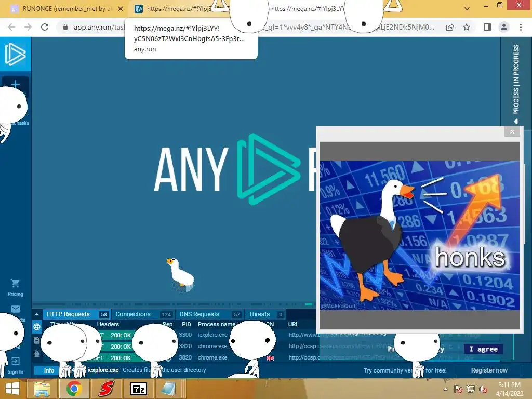Click the 'Headers' column header
This screenshot has height=399, width=532.
pyautogui.click(x=108, y=324)
